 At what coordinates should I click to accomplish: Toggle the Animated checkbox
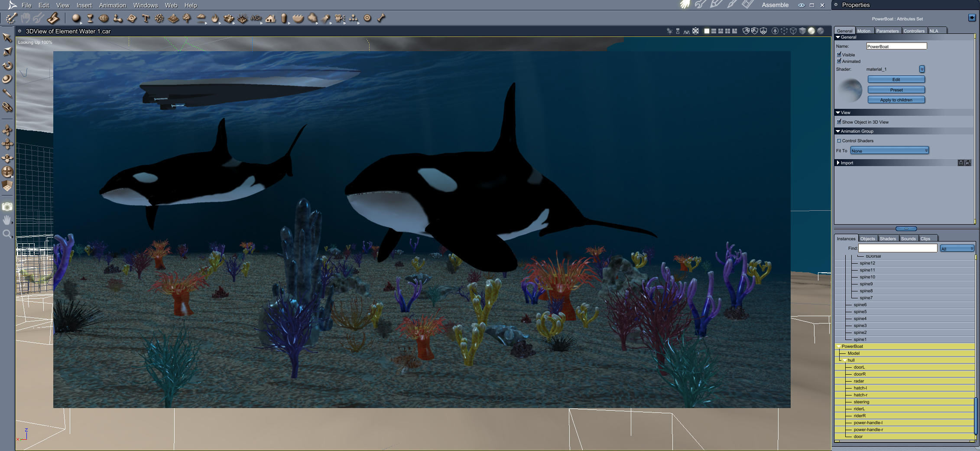(x=839, y=61)
